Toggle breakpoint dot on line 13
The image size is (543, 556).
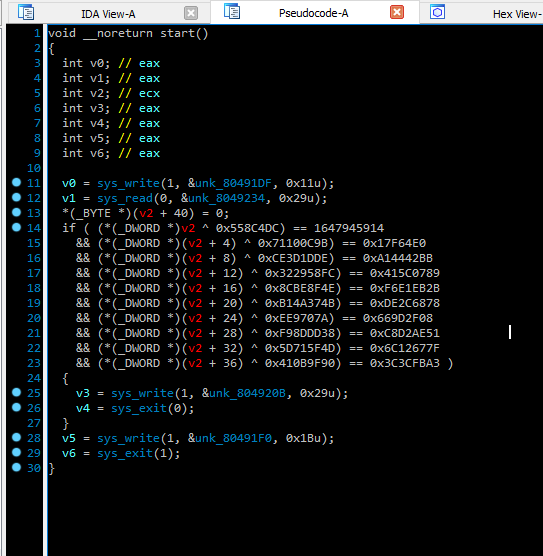(x=16, y=212)
